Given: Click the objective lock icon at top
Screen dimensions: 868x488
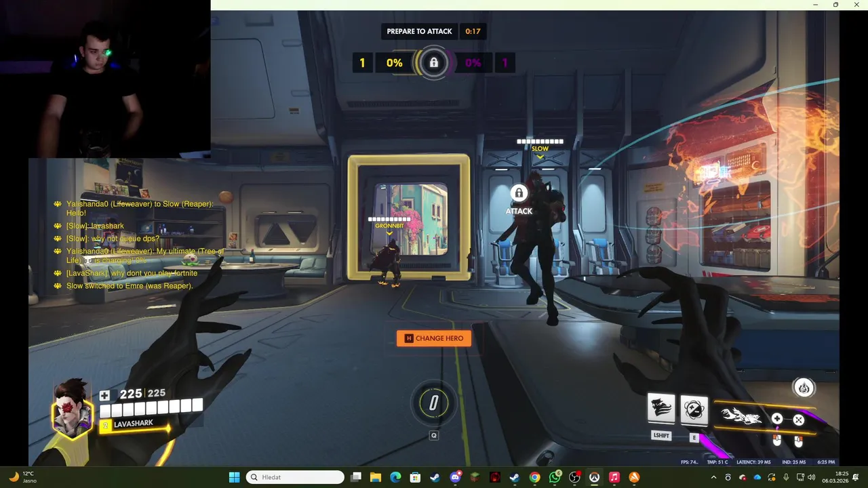Looking at the screenshot, I should click(x=434, y=63).
